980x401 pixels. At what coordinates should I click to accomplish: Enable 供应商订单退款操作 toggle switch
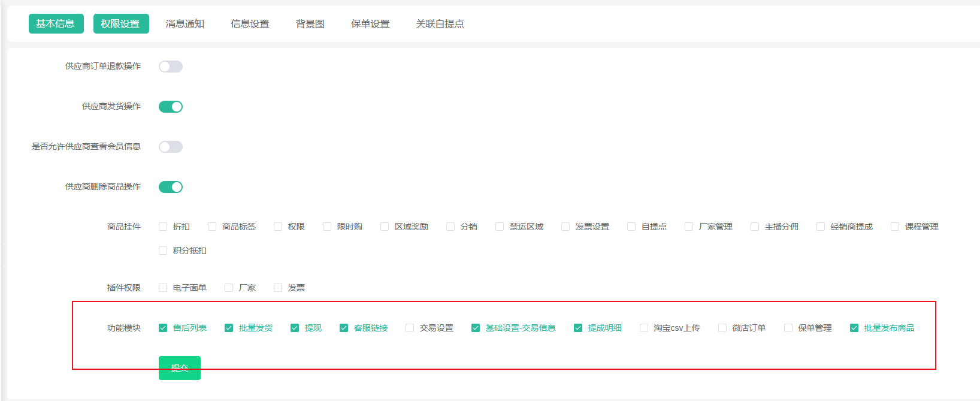point(171,67)
